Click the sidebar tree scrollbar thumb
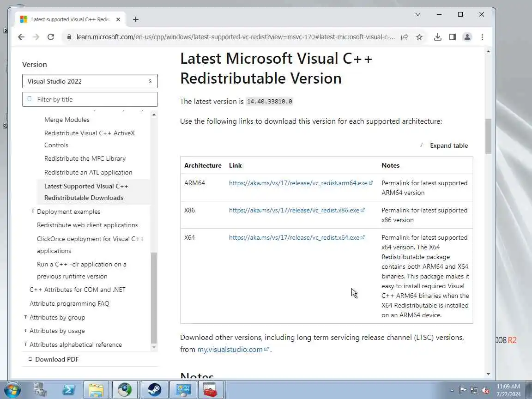Image resolution: width=532 pixels, height=399 pixels. click(x=154, y=298)
